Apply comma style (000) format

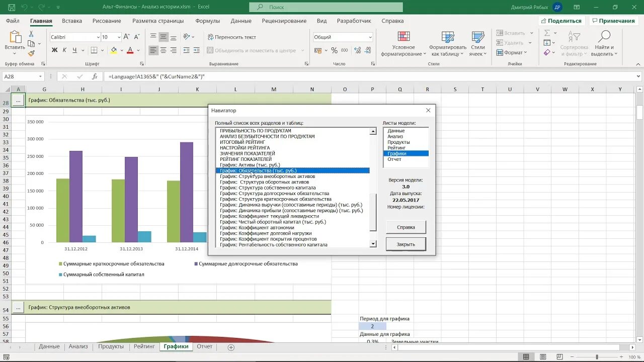[345, 50]
